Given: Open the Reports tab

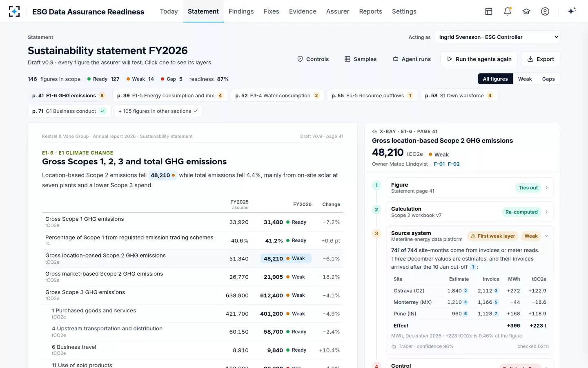Looking at the screenshot, I should click(x=370, y=11).
